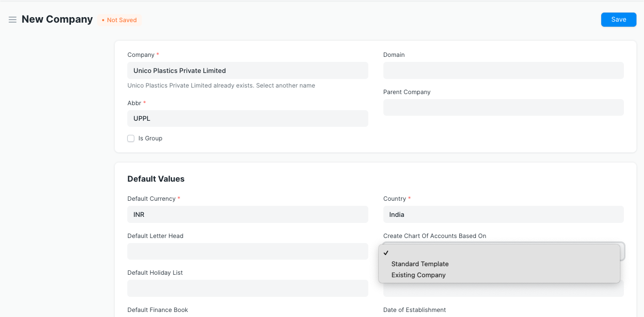This screenshot has width=644, height=317.
Task: Toggle the sidebar with the hamburger icon
Action: coord(13,20)
